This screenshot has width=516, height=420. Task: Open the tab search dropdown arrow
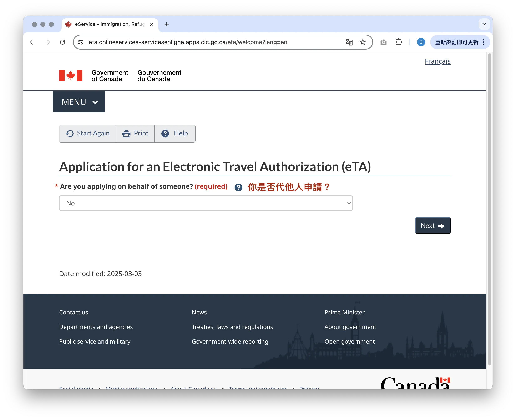484,24
